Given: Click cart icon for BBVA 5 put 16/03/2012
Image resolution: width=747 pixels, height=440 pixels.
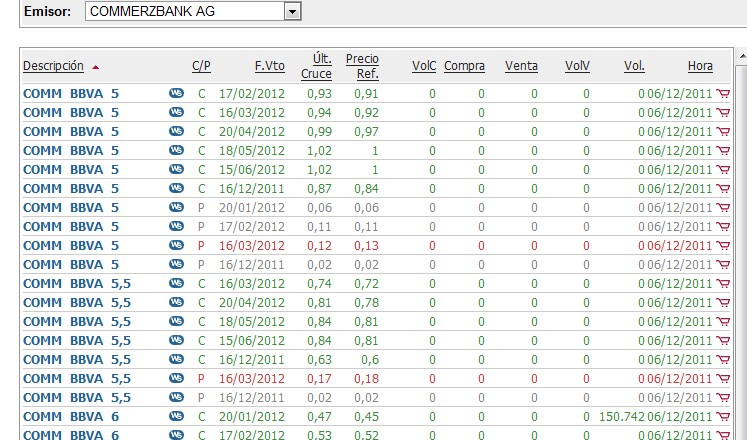Looking at the screenshot, I should click(x=723, y=246).
